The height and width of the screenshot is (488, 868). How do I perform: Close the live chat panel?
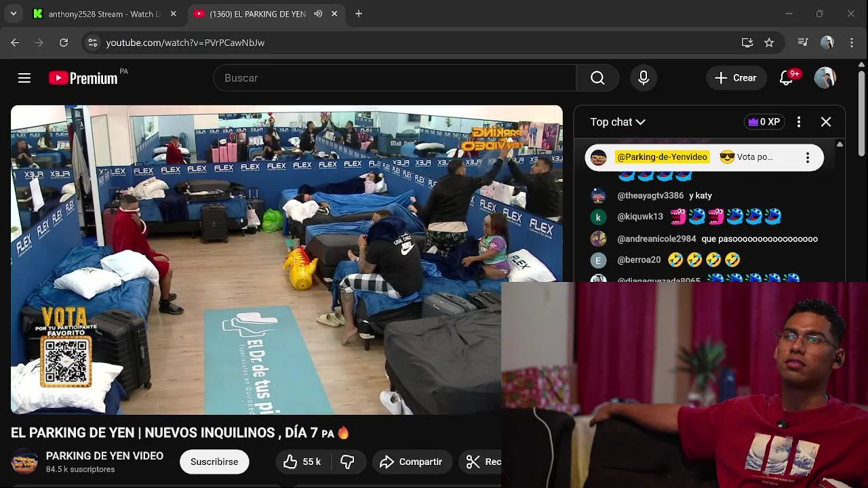(826, 122)
